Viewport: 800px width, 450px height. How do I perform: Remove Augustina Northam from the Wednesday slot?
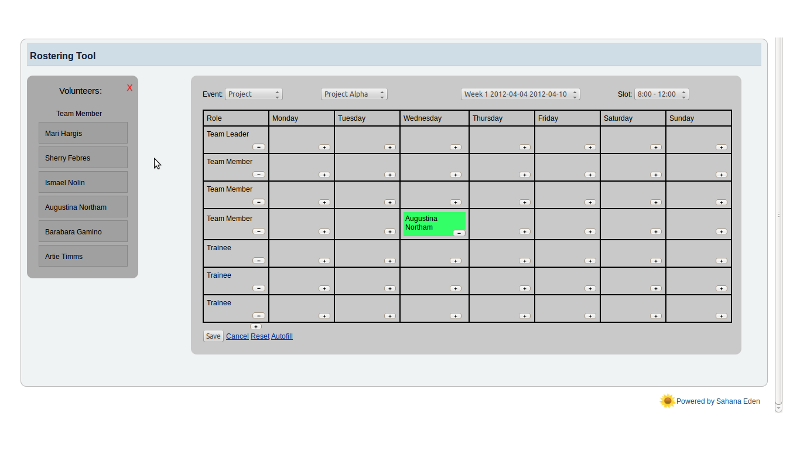pos(458,233)
